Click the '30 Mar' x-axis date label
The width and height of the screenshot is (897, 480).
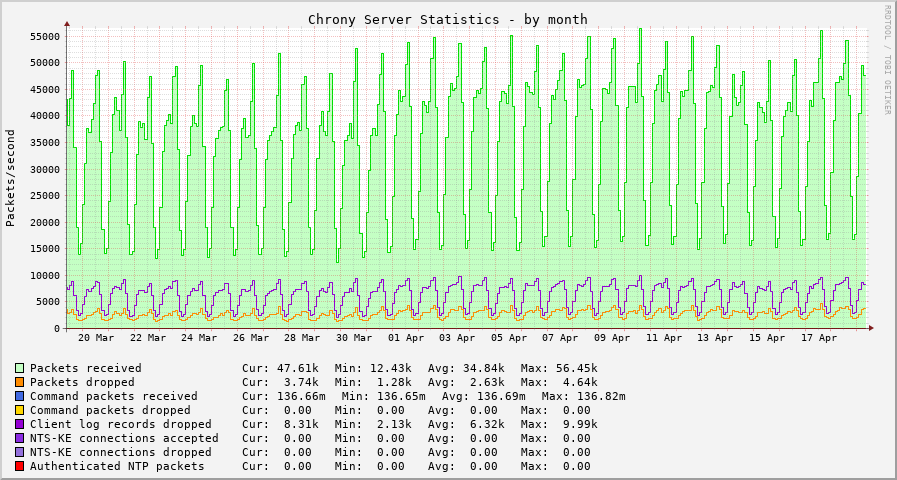[355, 338]
